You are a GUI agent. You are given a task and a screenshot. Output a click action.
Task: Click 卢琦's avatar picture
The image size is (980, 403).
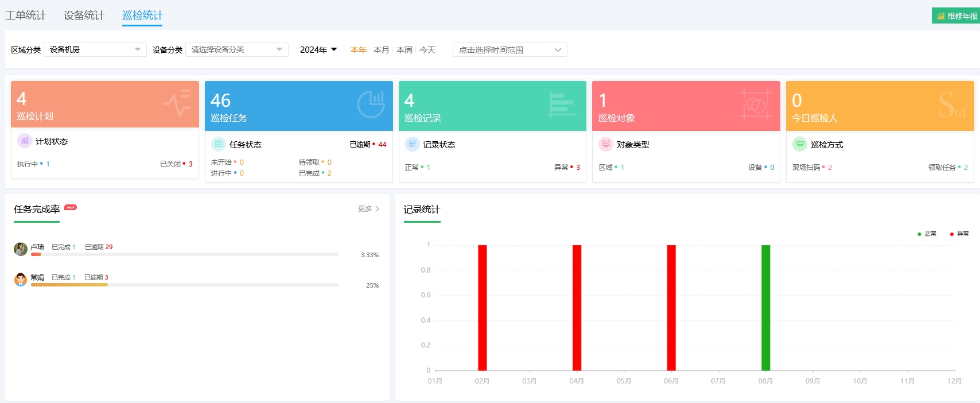click(x=21, y=249)
